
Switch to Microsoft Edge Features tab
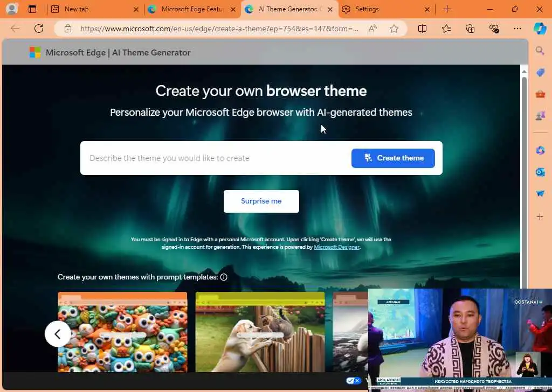(x=191, y=9)
